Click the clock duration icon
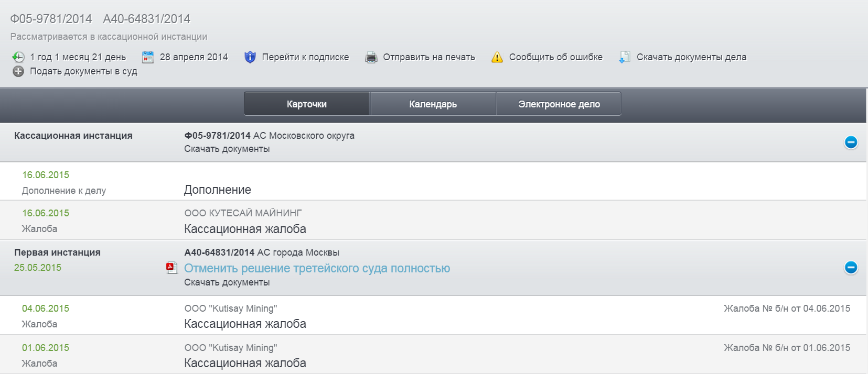 pos(18,57)
